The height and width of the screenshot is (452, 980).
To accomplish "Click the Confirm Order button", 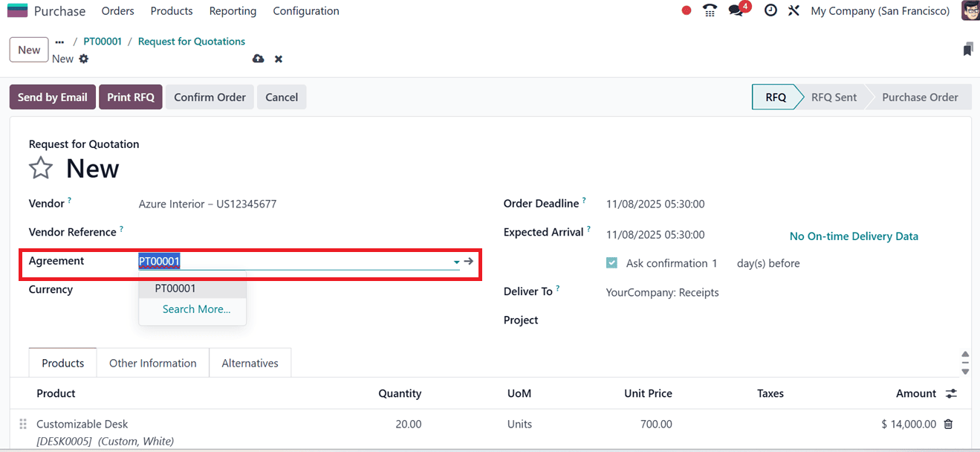I will coord(209,97).
